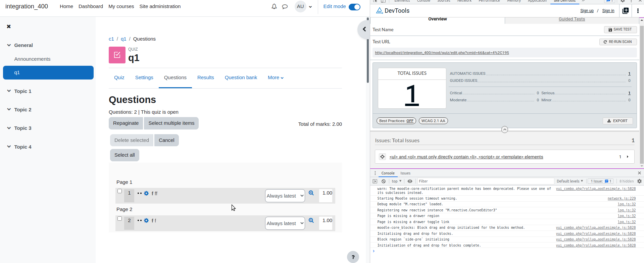Toggle the WCAG 2.1 AA pill
The image size is (644, 263).
pyautogui.click(x=433, y=121)
